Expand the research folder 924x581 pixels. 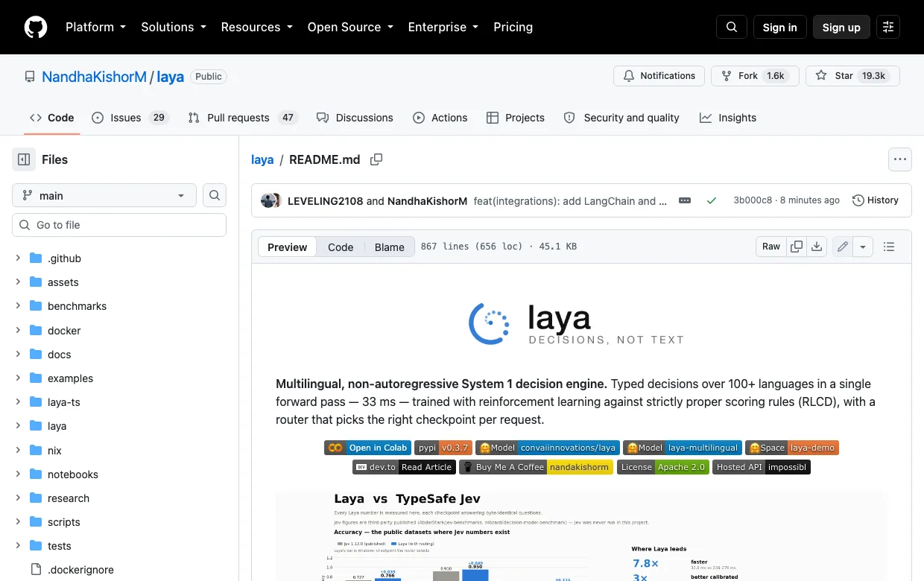coord(18,498)
